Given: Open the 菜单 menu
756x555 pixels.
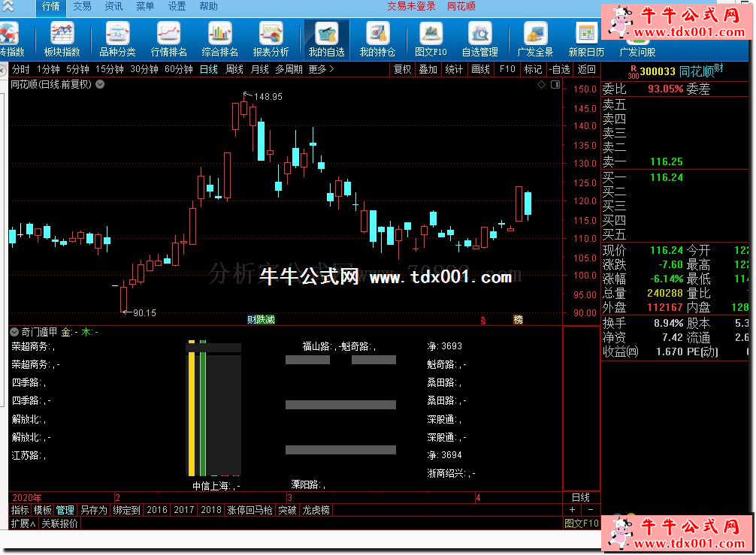Looking at the screenshot, I should click(145, 6).
